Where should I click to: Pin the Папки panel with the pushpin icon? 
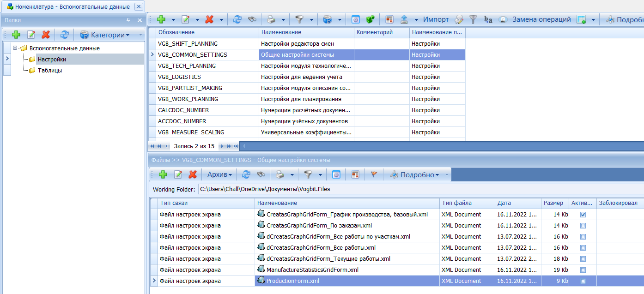[x=128, y=20]
